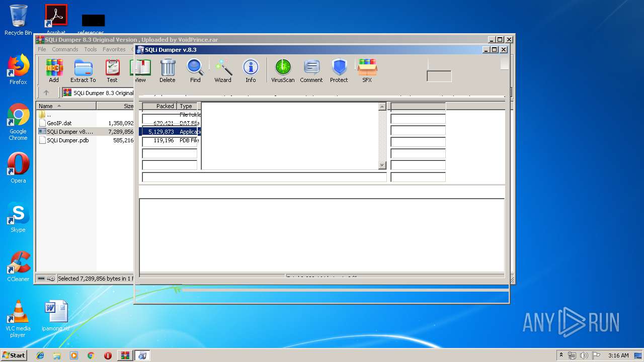Select the CCleaner desktop shortcut
The width and height of the screenshot is (644, 362).
point(18,266)
